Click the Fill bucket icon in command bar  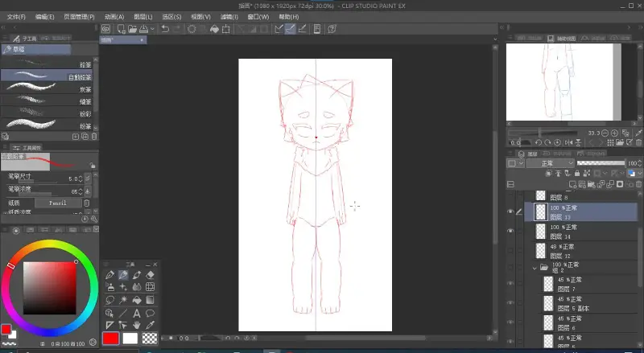pos(214,29)
